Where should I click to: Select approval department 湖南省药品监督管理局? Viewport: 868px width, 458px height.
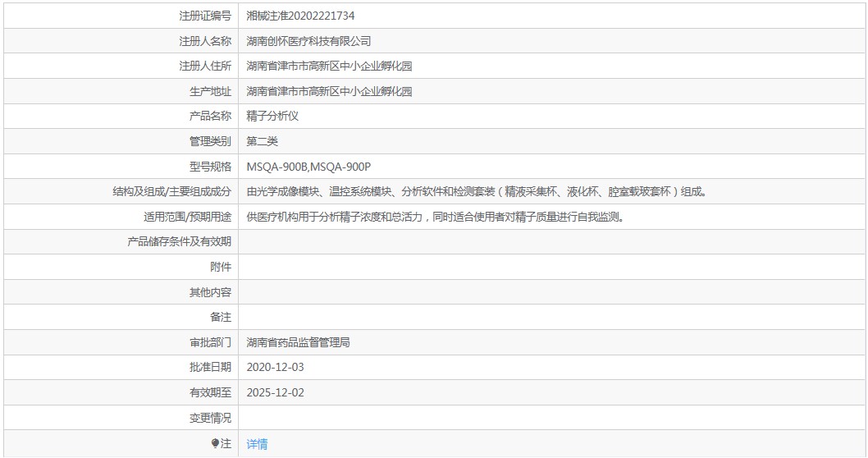coord(298,342)
